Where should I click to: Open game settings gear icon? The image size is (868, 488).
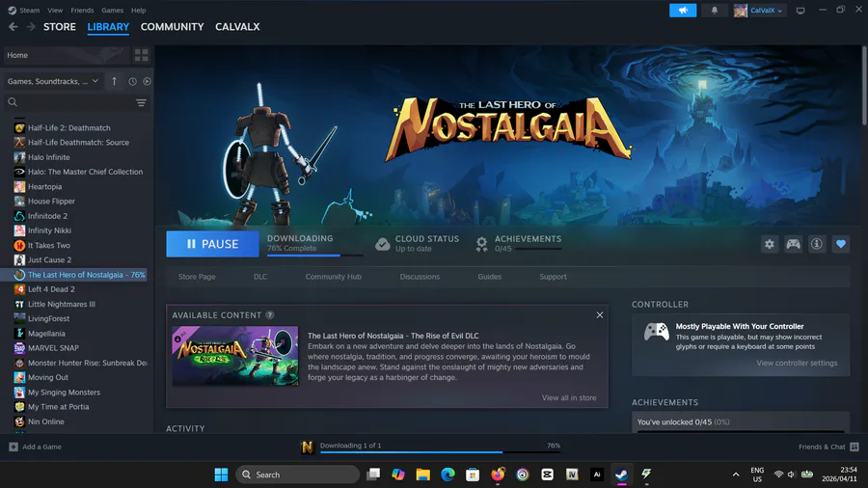coord(770,244)
